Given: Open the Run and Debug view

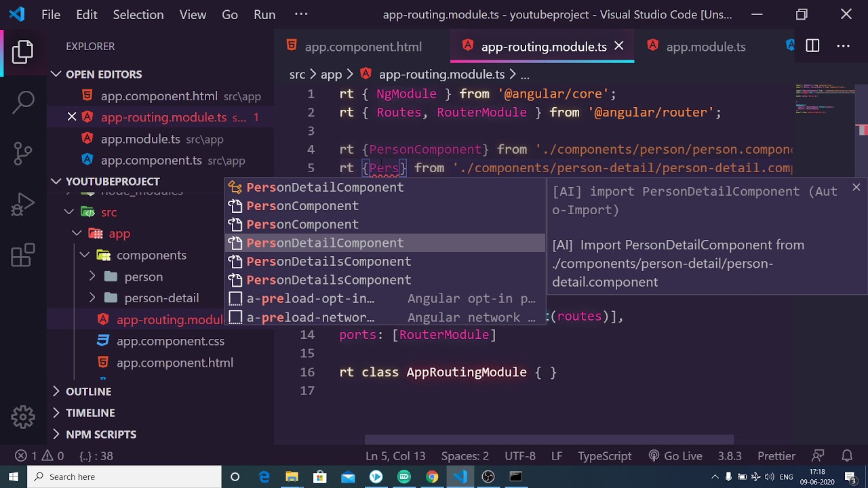Looking at the screenshot, I should [x=23, y=205].
